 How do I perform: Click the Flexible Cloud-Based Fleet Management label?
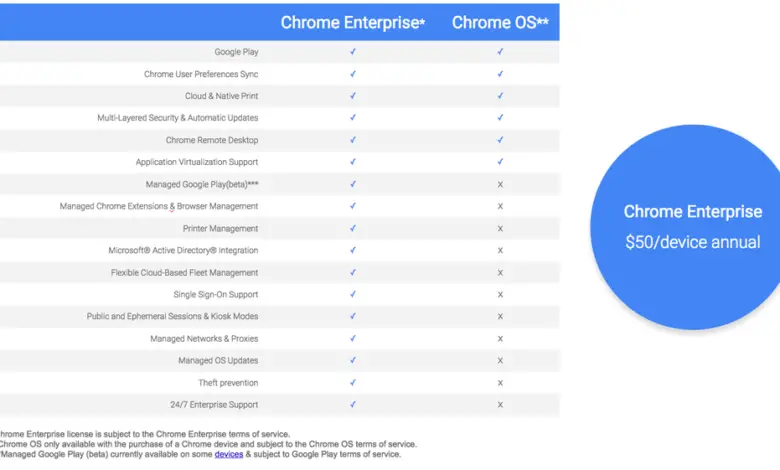184,272
